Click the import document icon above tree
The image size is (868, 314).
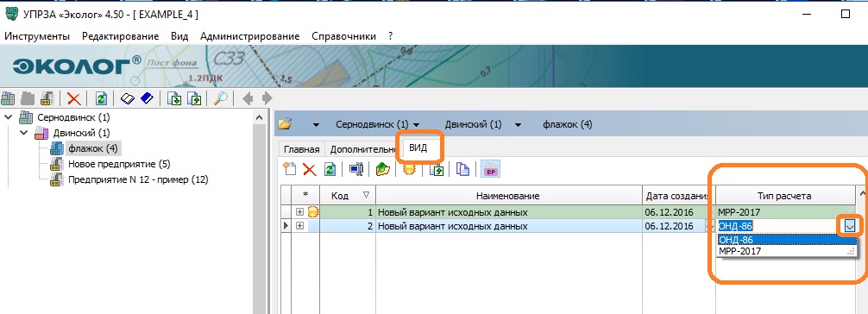(175, 99)
